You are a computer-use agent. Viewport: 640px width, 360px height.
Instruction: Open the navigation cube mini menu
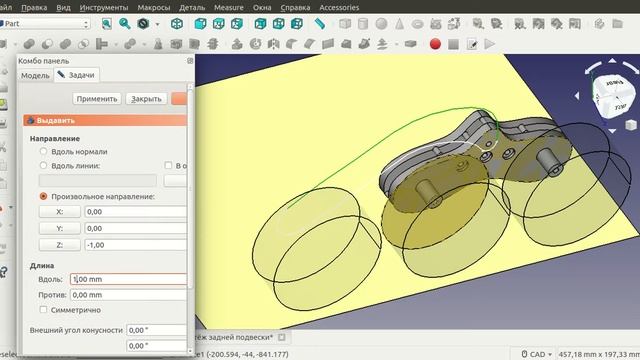[631, 125]
